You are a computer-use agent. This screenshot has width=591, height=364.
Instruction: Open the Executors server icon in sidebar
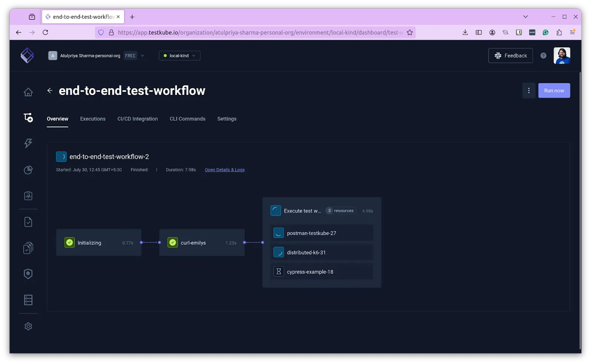click(28, 300)
